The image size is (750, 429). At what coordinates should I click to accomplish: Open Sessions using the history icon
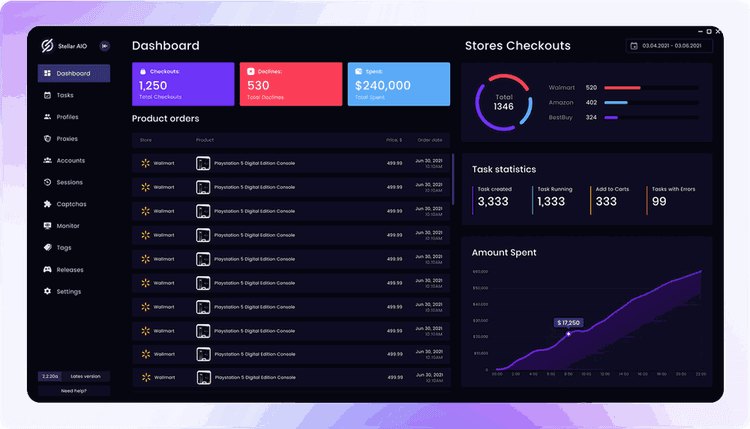(x=47, y=183)
